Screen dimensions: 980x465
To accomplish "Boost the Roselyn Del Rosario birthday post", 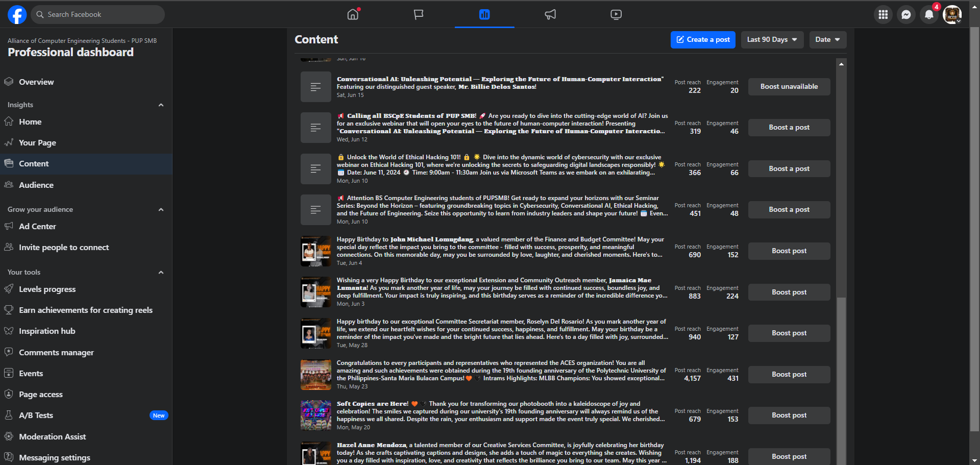I will coord(789,333).
